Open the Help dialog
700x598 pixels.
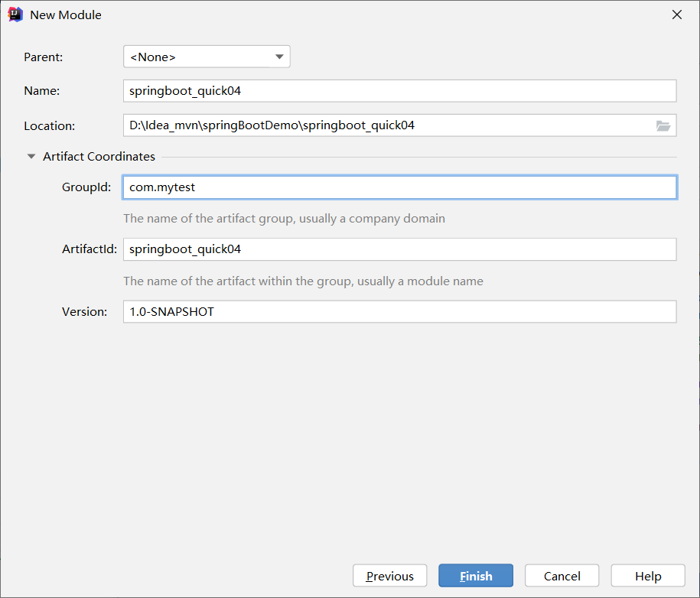647,575
